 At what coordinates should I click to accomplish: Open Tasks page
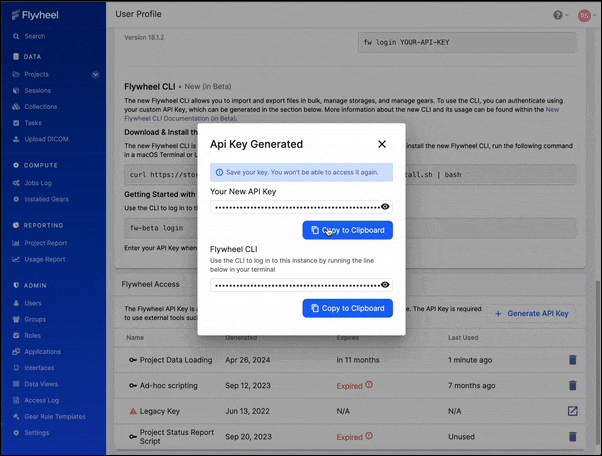[33, 123]
